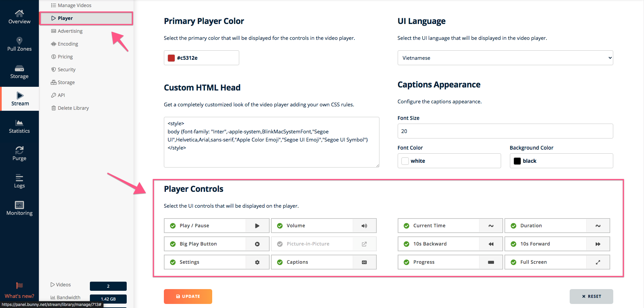Image resolution: width=644 pixels, height=308 pixels.
Task: Click the Full Screen expand icon
Action: click(598, 262)
